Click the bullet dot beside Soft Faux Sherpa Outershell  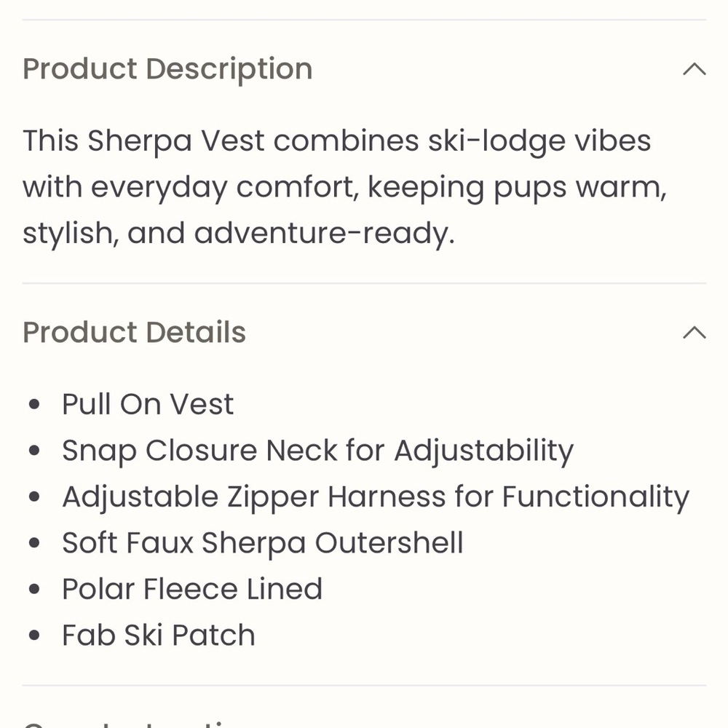pyautogui.click(x=34, y=543)
